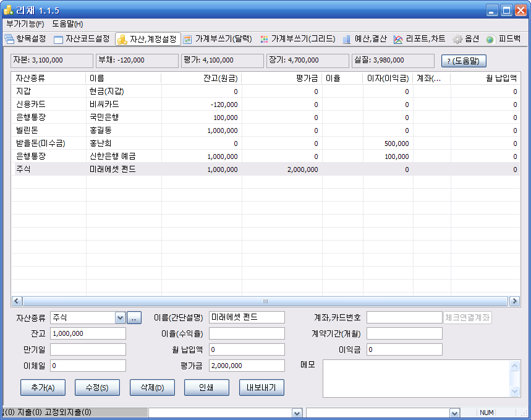This screenshot has width=531, height=420.
Task: Expand the 자산종류 dropdown
Action: [x=120, y=317]
